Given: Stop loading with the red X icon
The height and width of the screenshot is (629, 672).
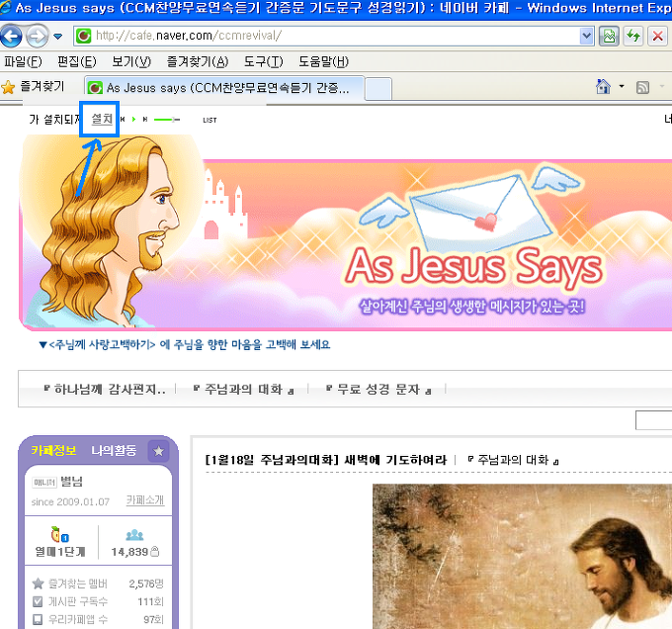Looking at the screenshot, I should [657, 36].
